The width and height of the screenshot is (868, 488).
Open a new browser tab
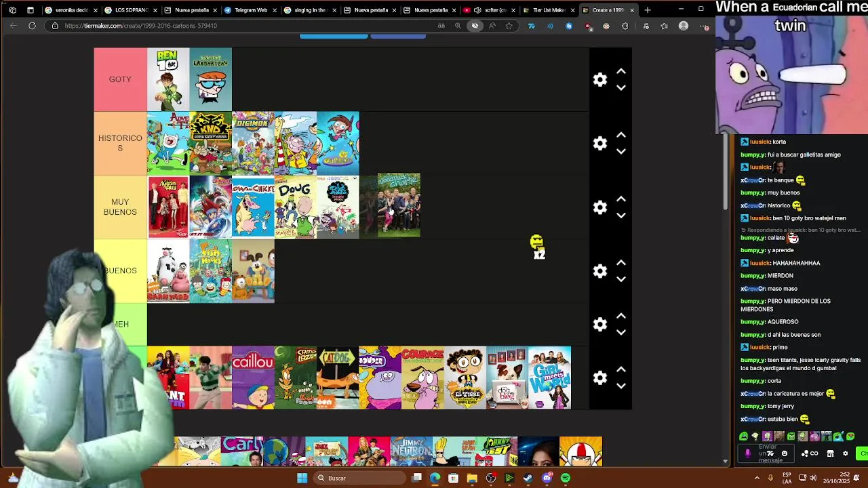coord(648,10)
